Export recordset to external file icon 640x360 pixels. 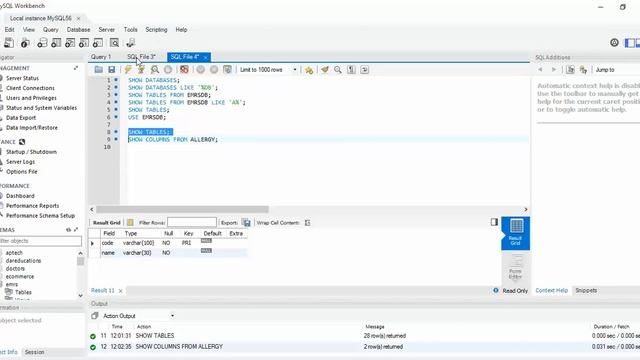[246, 222]
